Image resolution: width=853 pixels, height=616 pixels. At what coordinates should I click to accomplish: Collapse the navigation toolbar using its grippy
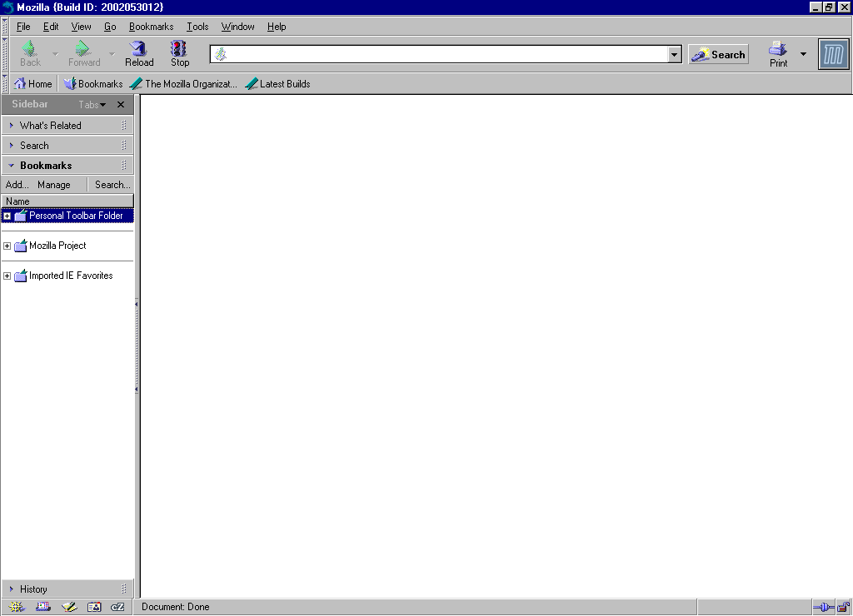click(x=5, y=54)
